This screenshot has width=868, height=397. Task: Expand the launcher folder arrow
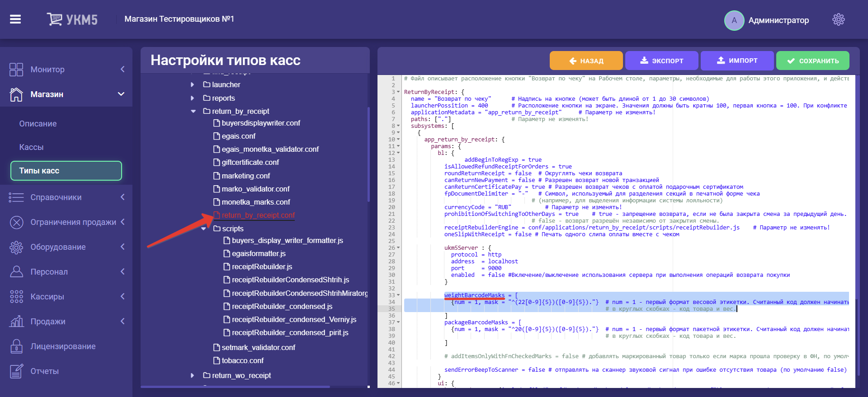pyautogui.click(x=193, y=84)
